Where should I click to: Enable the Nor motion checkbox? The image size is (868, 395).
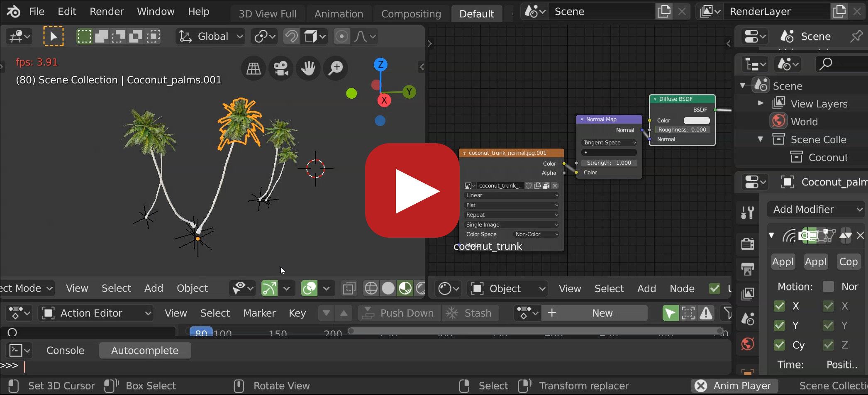click(828, 286)
